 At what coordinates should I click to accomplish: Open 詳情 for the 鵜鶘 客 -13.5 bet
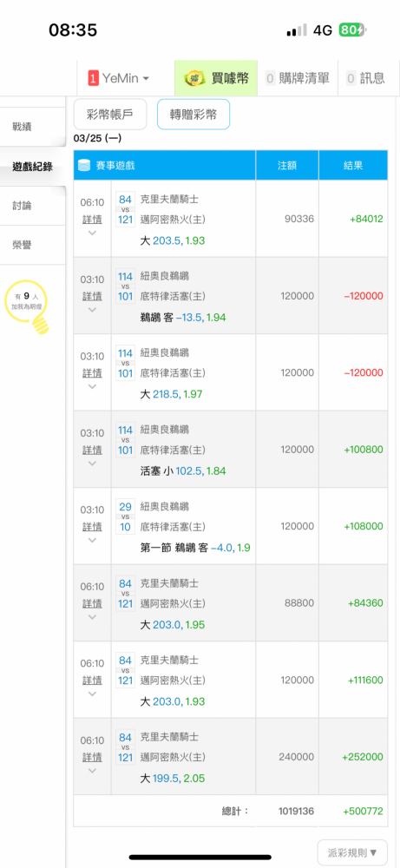92,296
